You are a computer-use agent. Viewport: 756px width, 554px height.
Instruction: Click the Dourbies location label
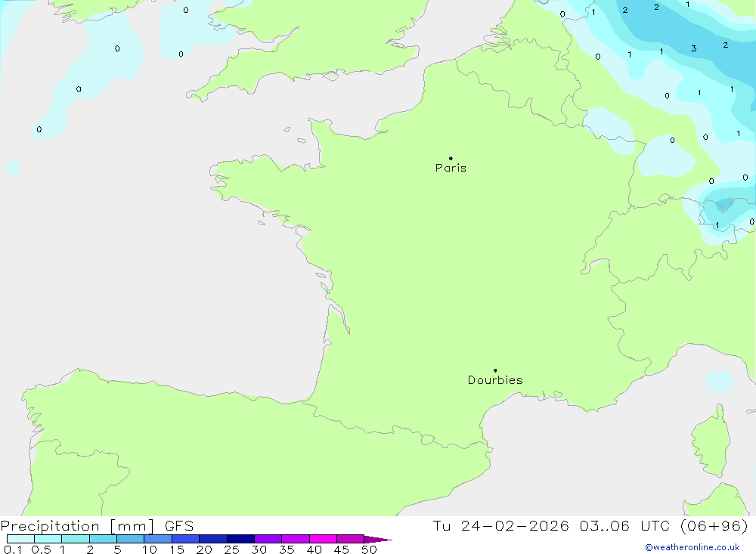[495, 380]
